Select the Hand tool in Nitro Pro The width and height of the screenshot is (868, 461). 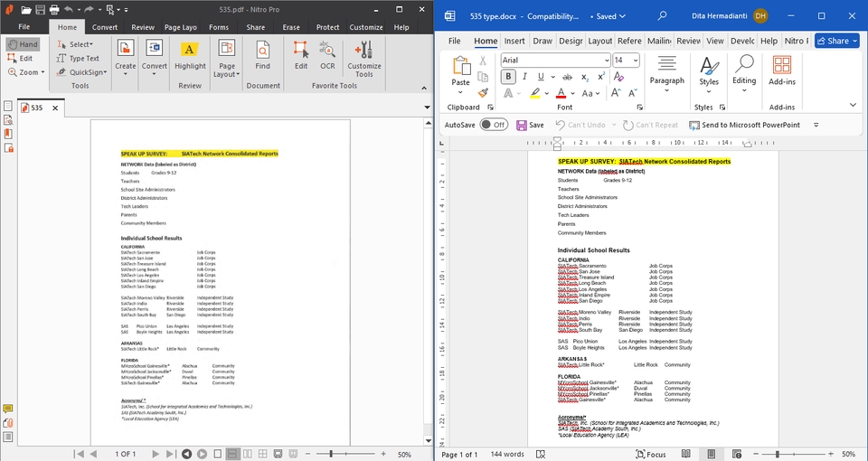pyautogui.click(x=24, y=44)
